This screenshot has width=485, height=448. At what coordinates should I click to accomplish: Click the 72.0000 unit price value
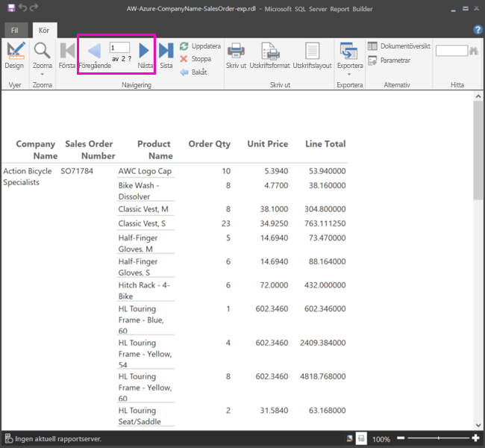pyautogui.click(x=274, y=285)
